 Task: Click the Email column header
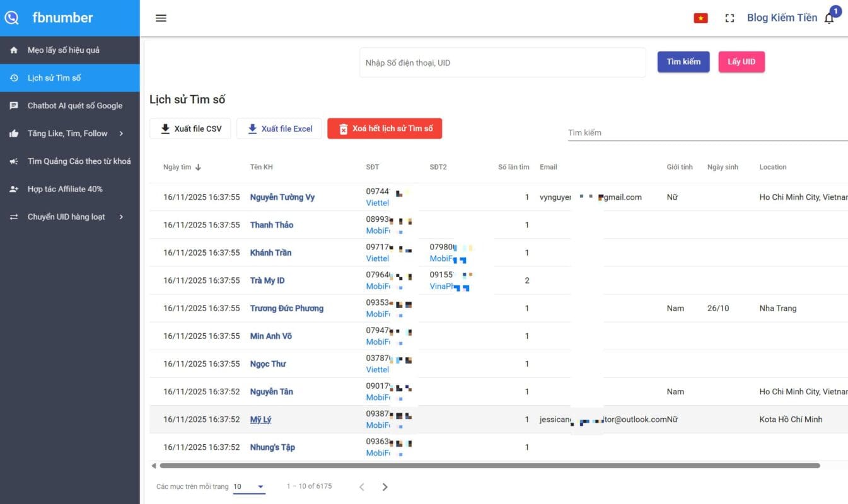(x=549, y=167)
